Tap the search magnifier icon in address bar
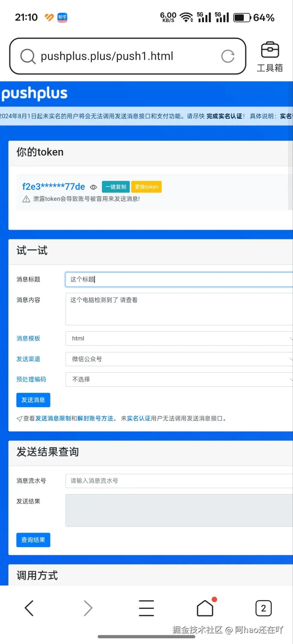Viewport: 293px width, 644px height. point(28,56)
